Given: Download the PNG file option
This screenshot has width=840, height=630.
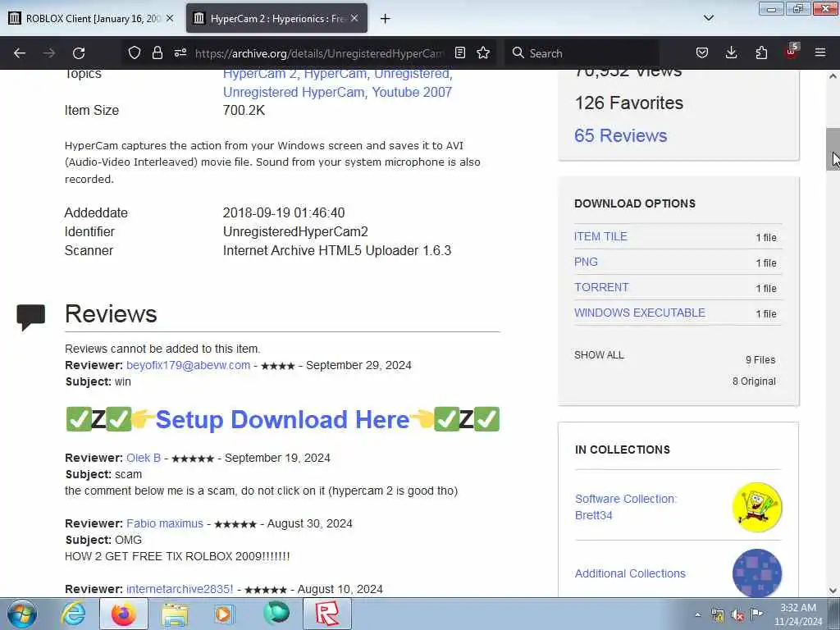Looking at the screenshot, I should (x=586, y=262).
